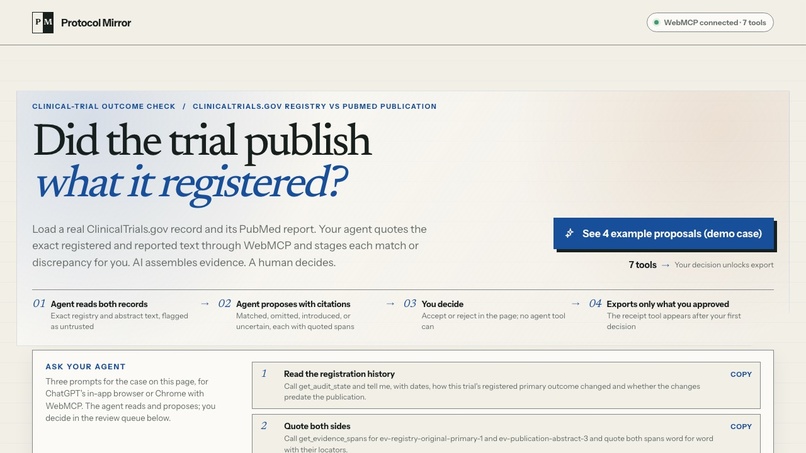This screenshot has height=453, width=806.
Task: Click the 'Did the trial publish' headline
Action: (x=202, y=141)
